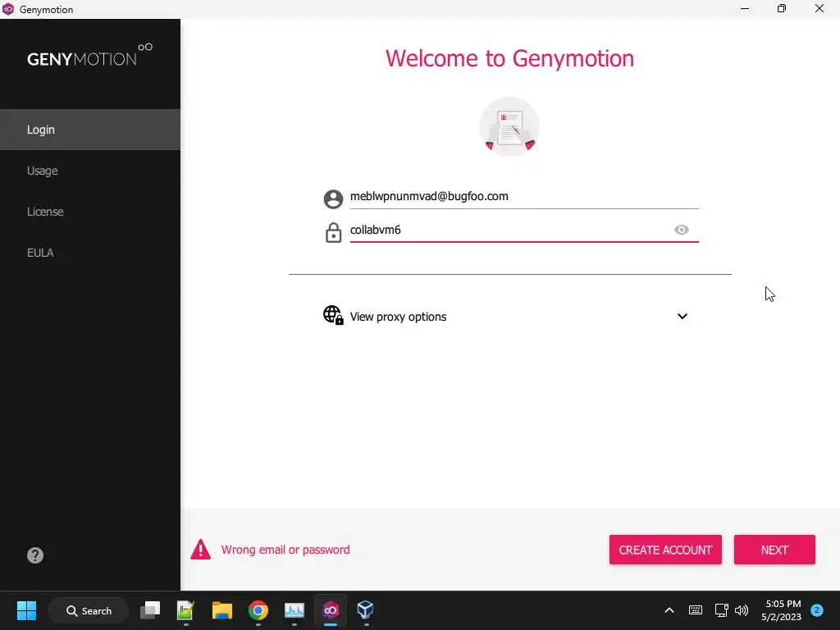Viewport: 840px width, 630px height.
Task: Open the VirtualBox taskbar icon
Action: [x=365, y=609]
